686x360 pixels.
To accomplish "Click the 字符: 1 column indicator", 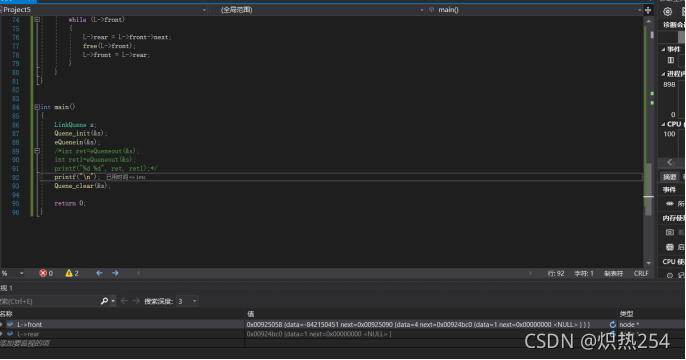I will tap(584, 273).
